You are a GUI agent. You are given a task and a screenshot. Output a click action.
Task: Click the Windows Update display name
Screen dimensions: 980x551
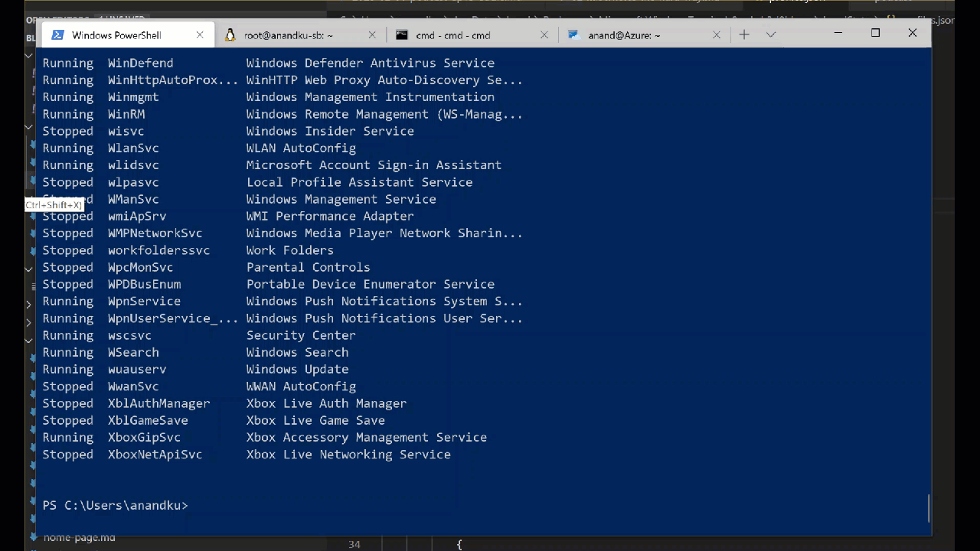tap(297, 370)
